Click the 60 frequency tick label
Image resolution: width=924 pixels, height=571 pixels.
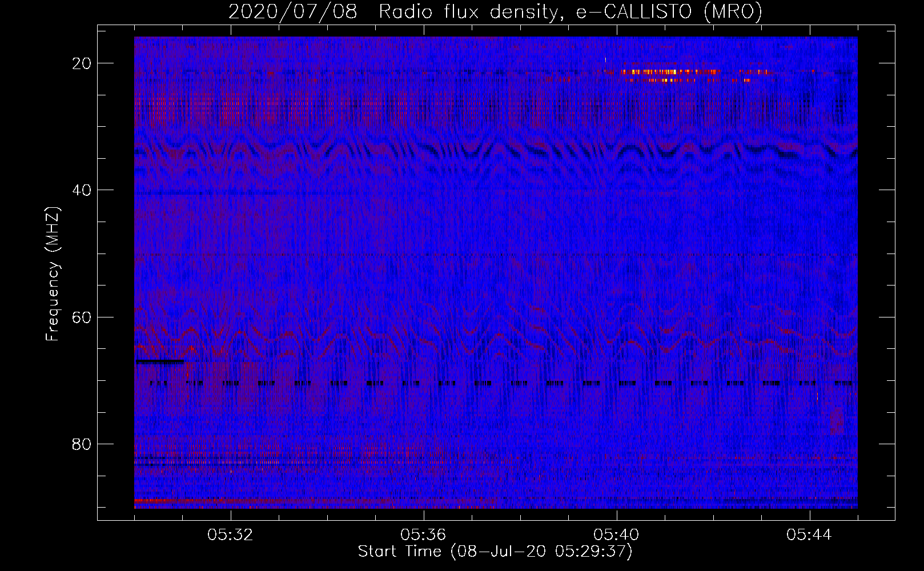82,317
